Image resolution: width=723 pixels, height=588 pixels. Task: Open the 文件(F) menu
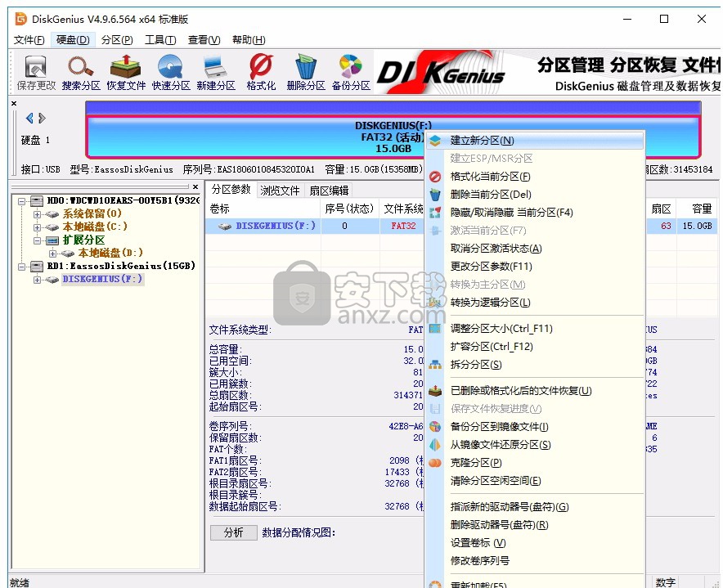(29, 39)
